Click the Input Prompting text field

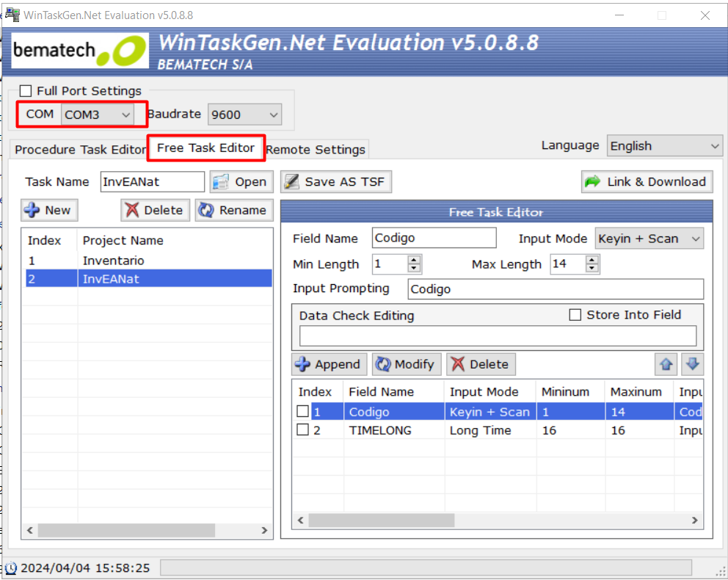click(556, 289)
